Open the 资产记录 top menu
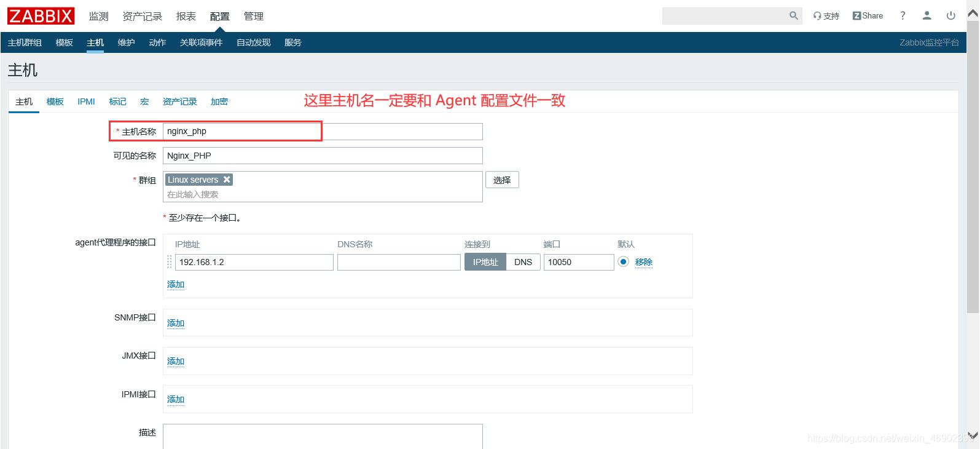Screen dimensions: 980x449 (x=142, y=17)
